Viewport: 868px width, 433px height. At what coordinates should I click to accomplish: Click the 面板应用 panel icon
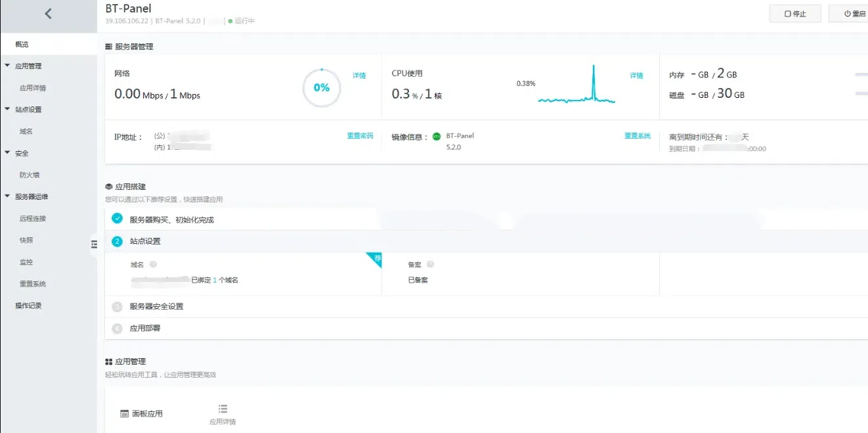coord(124,414)
